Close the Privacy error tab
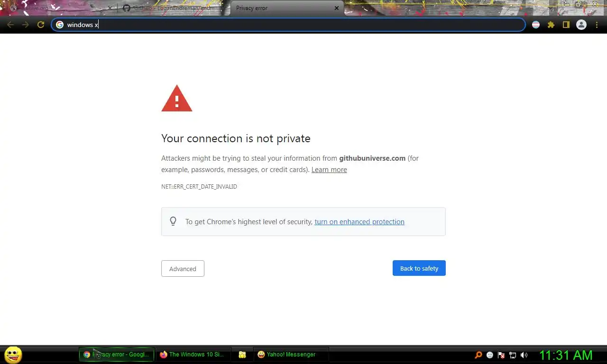Viewport: 607px width, 364px height. tap(337, 8)
